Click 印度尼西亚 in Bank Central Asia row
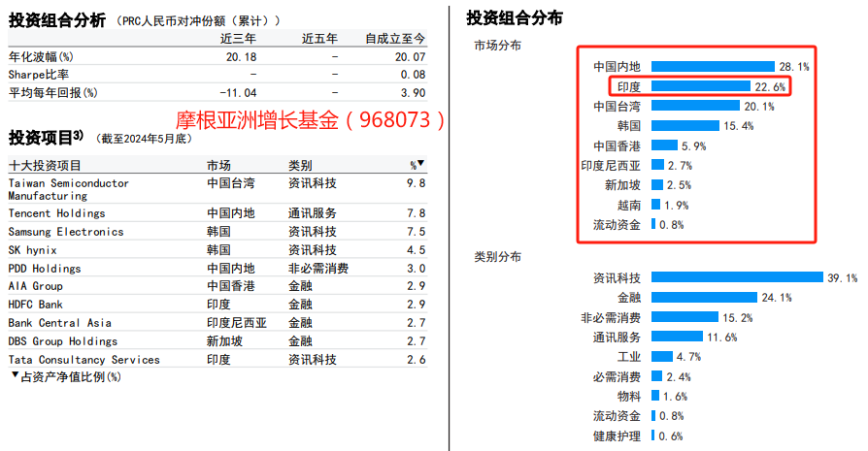The height and width of the screenshot is (451, 868). (x=237, y=323)
